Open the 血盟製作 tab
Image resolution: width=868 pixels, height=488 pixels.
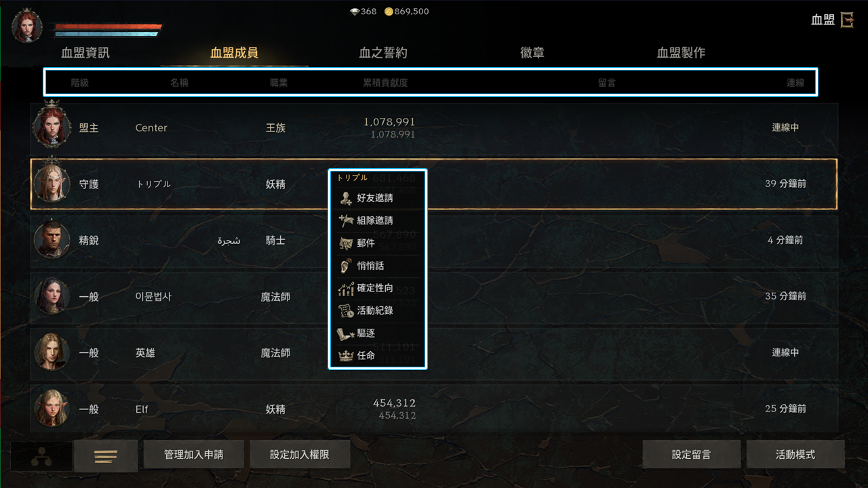(x=682, y=53)
